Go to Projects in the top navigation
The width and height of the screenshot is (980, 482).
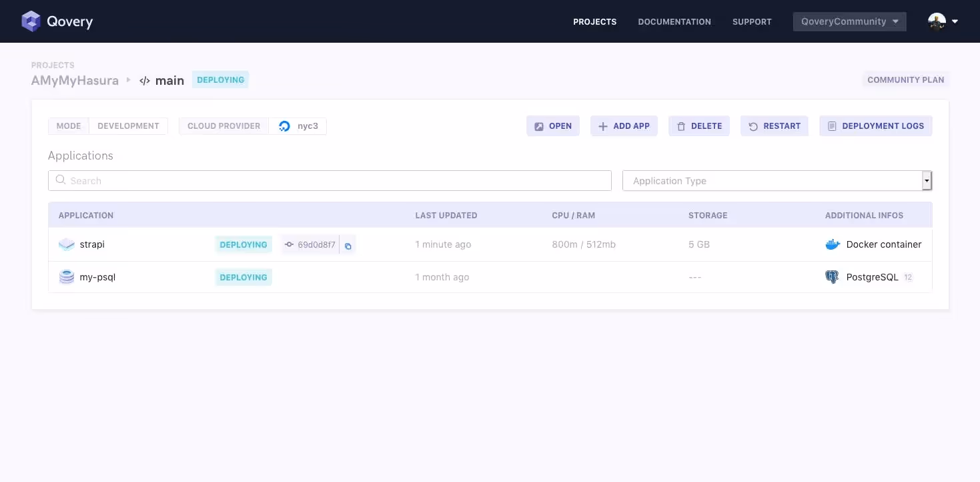pos(595,22)
